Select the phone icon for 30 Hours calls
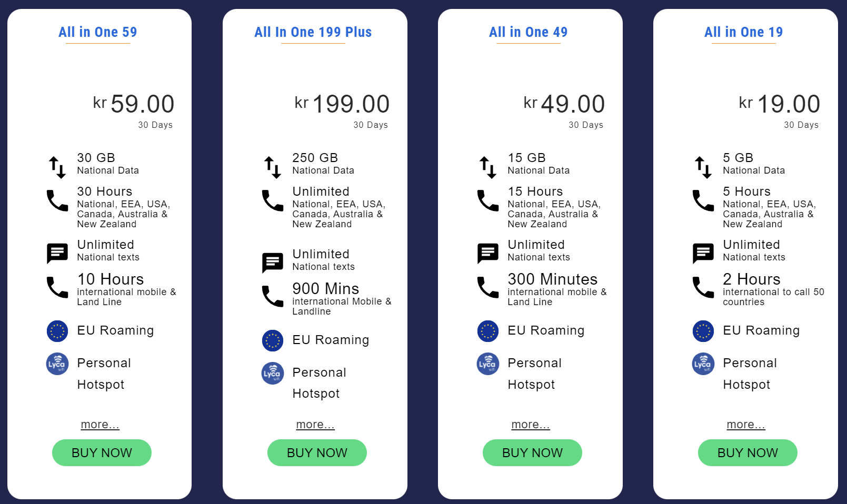The width and height of the screenshot is (847, 504). [57, 200]
